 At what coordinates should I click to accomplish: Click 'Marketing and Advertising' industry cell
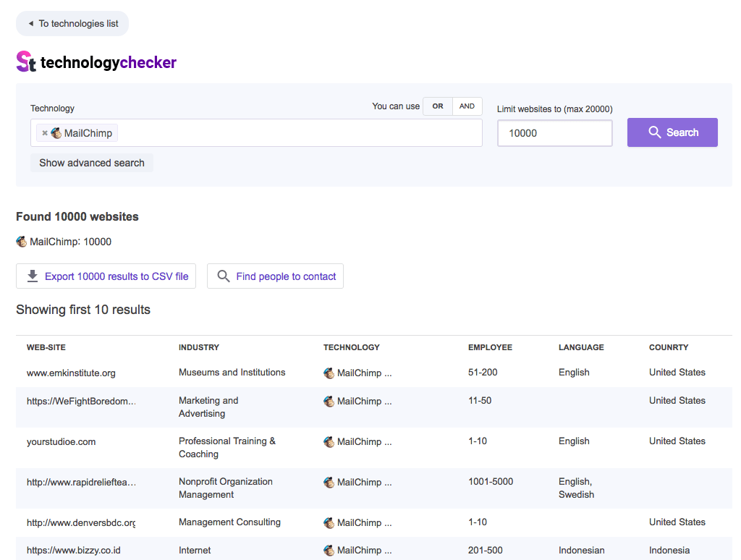tap(208, 407)
